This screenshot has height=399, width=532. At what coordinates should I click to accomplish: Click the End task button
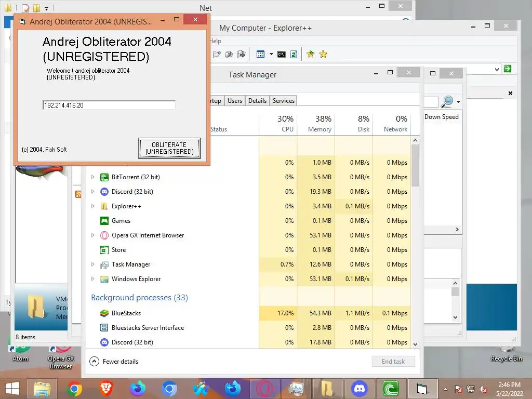point(393,362)
